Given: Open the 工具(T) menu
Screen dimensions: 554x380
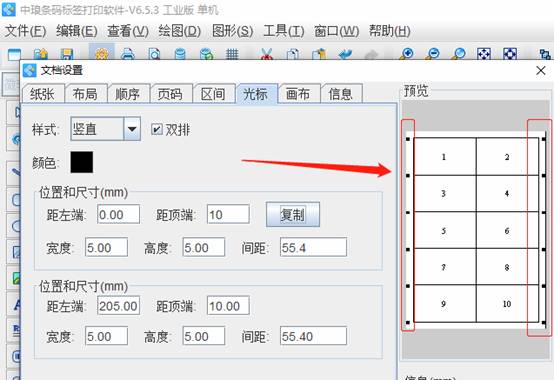Looking at the screenshot, I should 284,31.
